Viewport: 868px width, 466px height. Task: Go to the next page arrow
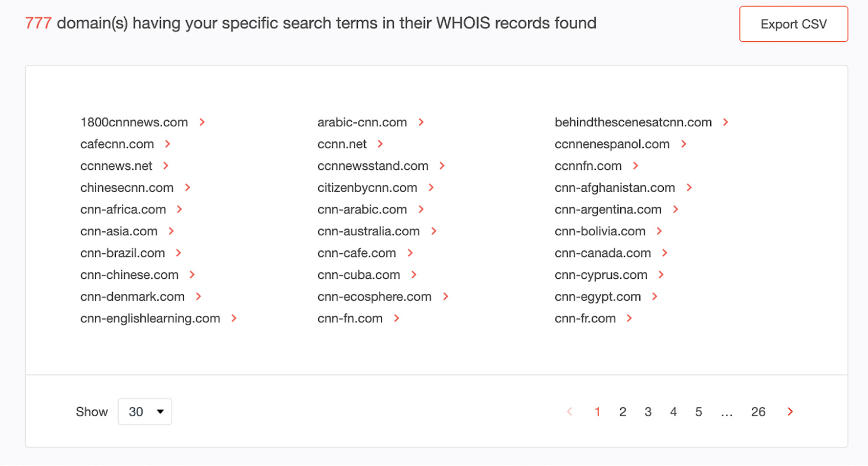click(790, 412)
